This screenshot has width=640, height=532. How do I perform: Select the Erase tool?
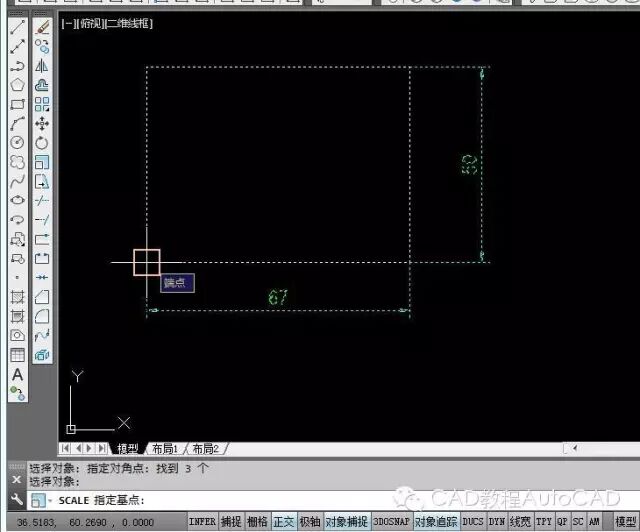click(42, 27)
